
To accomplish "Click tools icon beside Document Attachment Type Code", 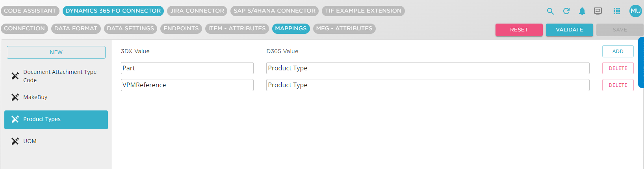I will (x=15, y=76).
